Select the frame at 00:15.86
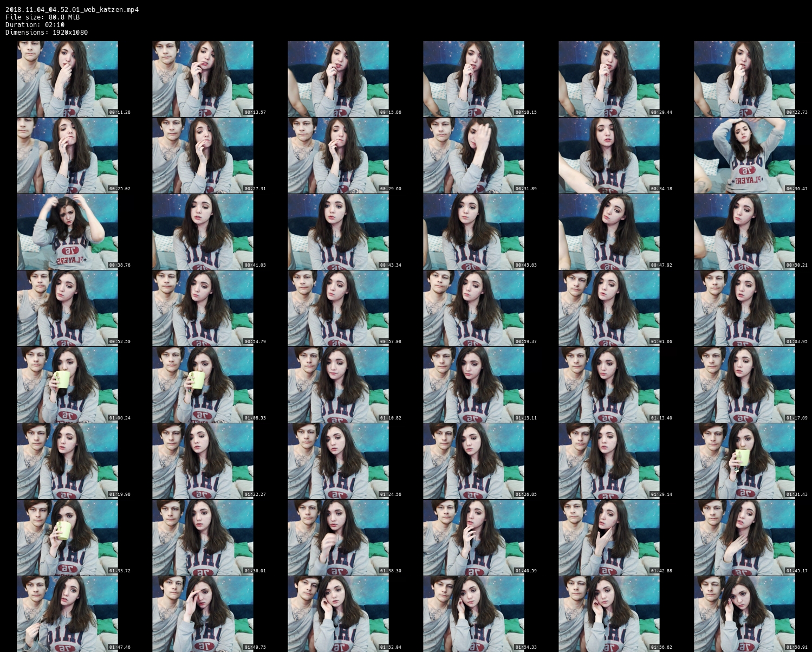 coord(338,79)
